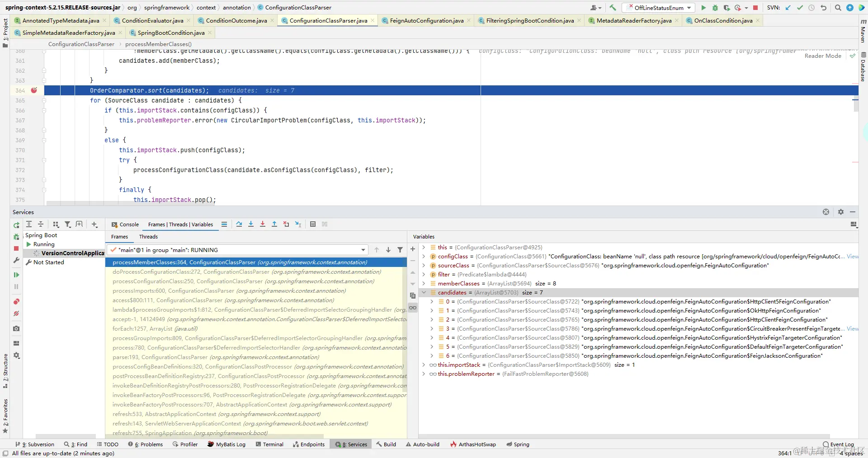
Task: Expand candidates element 6 FeignJacksonConfiguration
Action: (432, 356)
